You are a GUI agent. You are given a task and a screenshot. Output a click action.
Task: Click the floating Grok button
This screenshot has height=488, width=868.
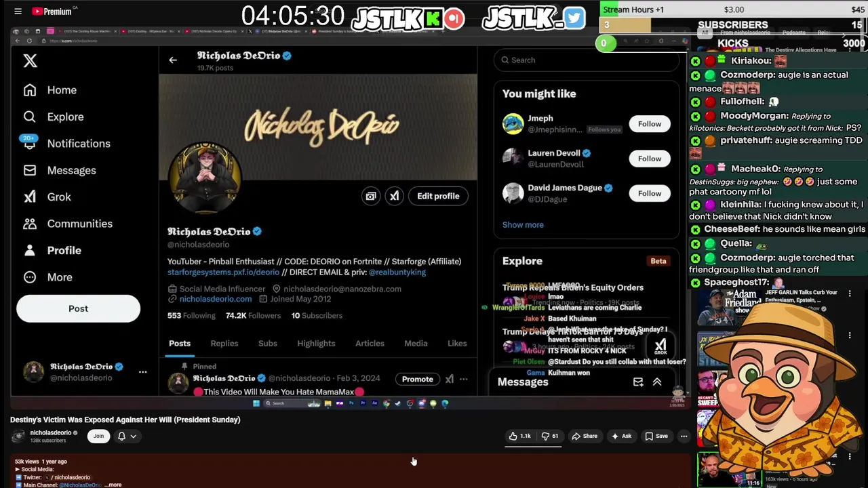660,347
